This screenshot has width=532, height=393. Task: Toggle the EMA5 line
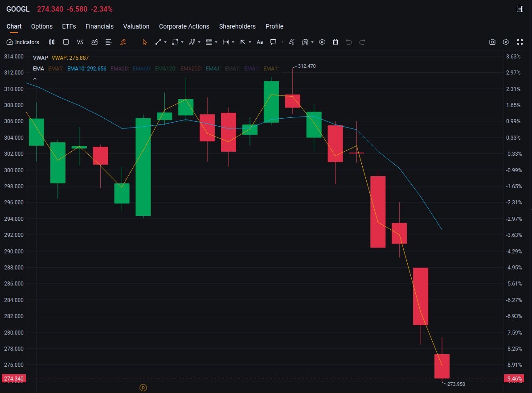(x=56, y=69)
